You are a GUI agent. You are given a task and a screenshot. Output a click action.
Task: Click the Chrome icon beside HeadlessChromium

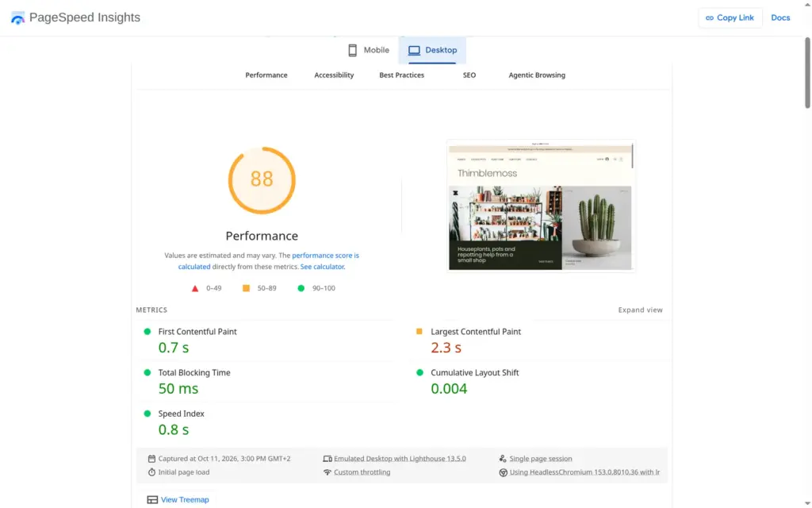[503, 472]
